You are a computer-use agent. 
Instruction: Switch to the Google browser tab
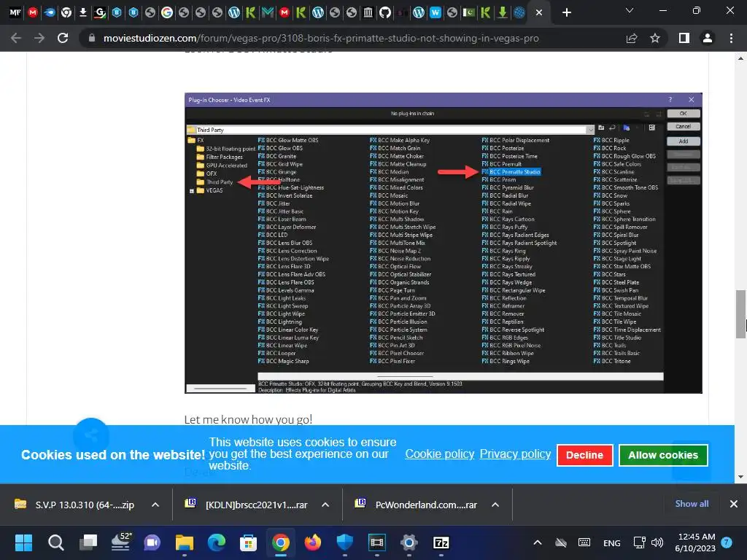point(167,12)
